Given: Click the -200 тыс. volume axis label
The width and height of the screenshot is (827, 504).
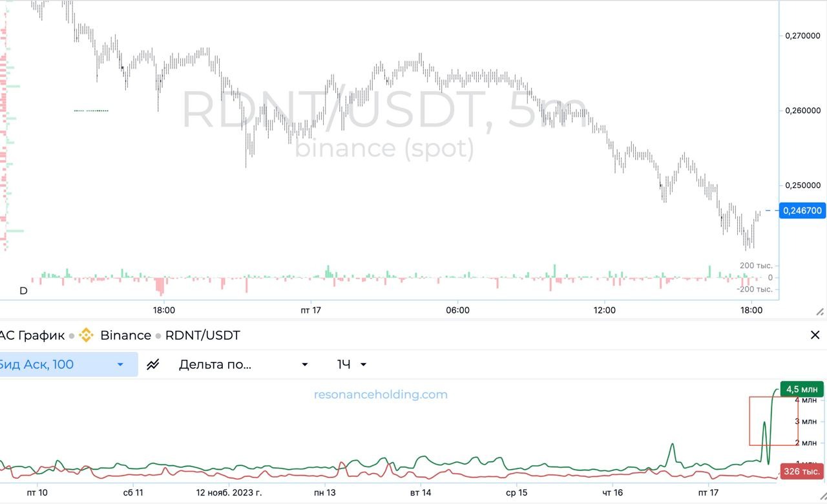Looking at the screenshot, I should coord(755,289).
